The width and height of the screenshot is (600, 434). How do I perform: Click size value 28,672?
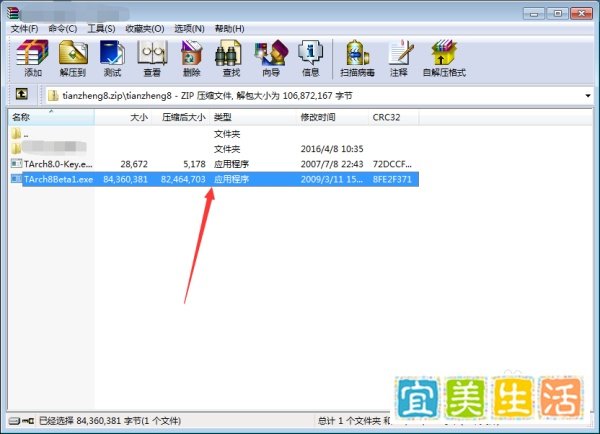[134, 164]
